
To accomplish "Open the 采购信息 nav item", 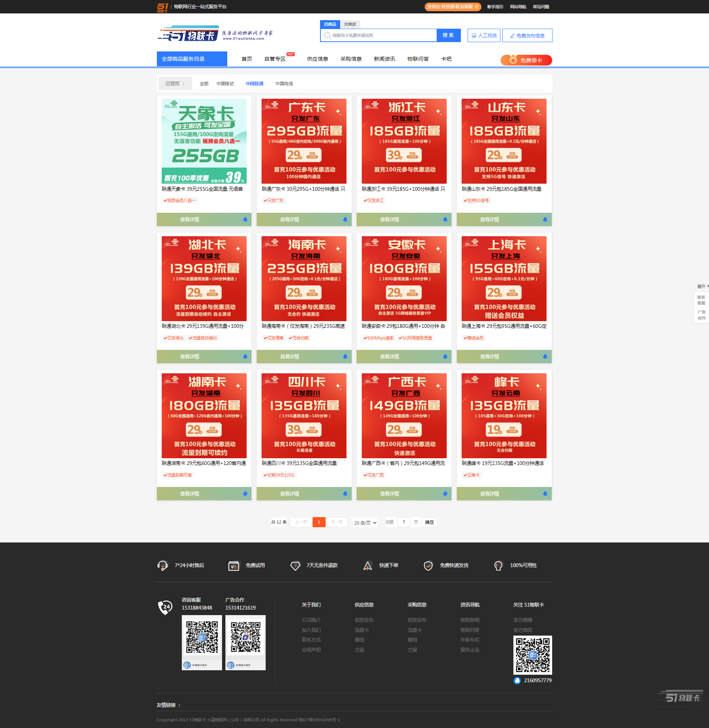I will point(351,59).
